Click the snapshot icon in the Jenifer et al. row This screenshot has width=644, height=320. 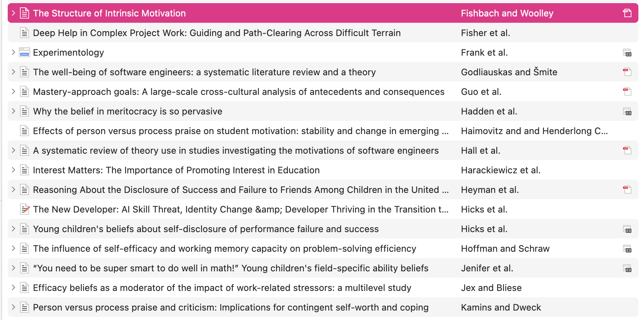[627, 268]
